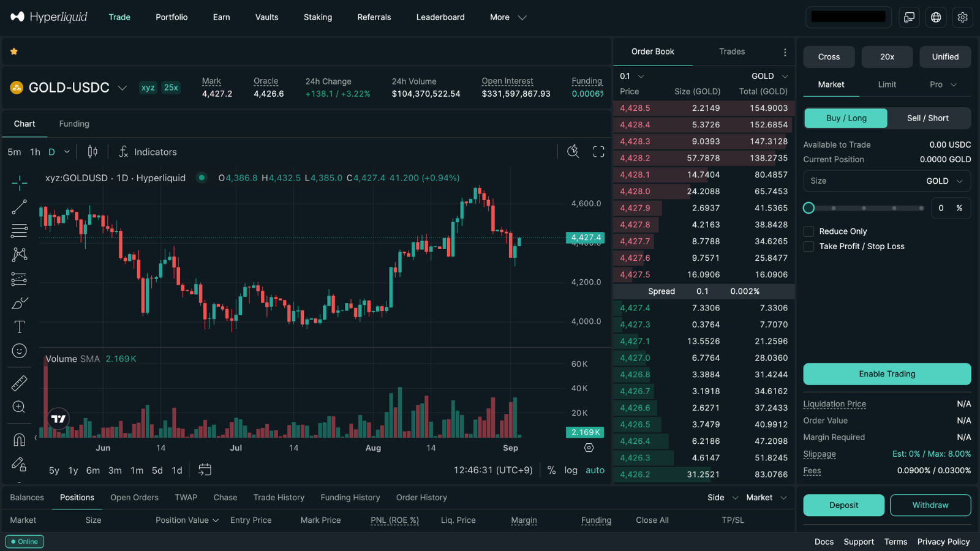Screen dimensions: 980x551
Task: Open the order book GOLD unit dropdown
Action: [770, 77]
